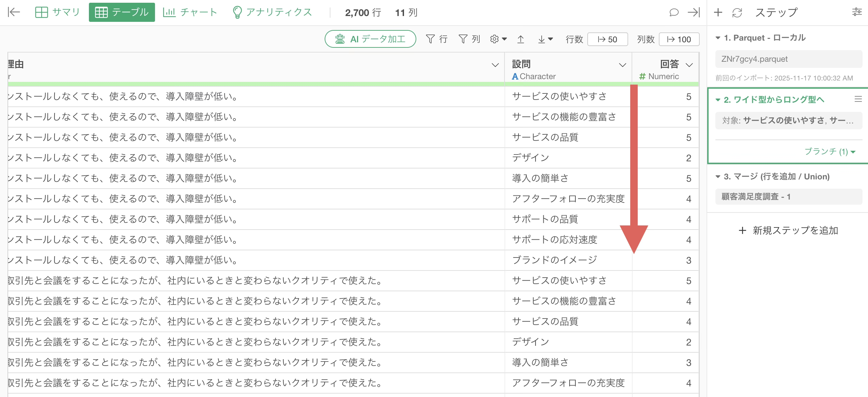Click 新規ステップを追加
Image resolution: width=868 pixels, height=397 pixels.
click(788, 231)
